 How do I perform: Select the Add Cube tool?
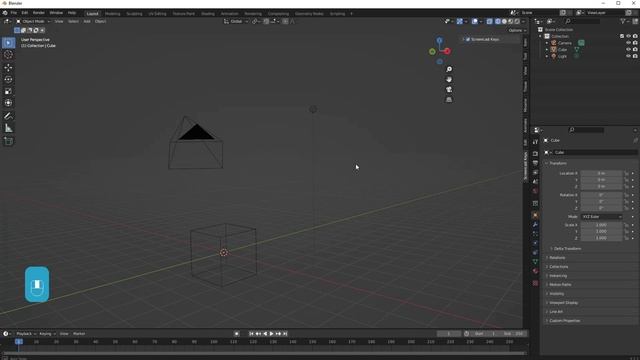[8, 141]
